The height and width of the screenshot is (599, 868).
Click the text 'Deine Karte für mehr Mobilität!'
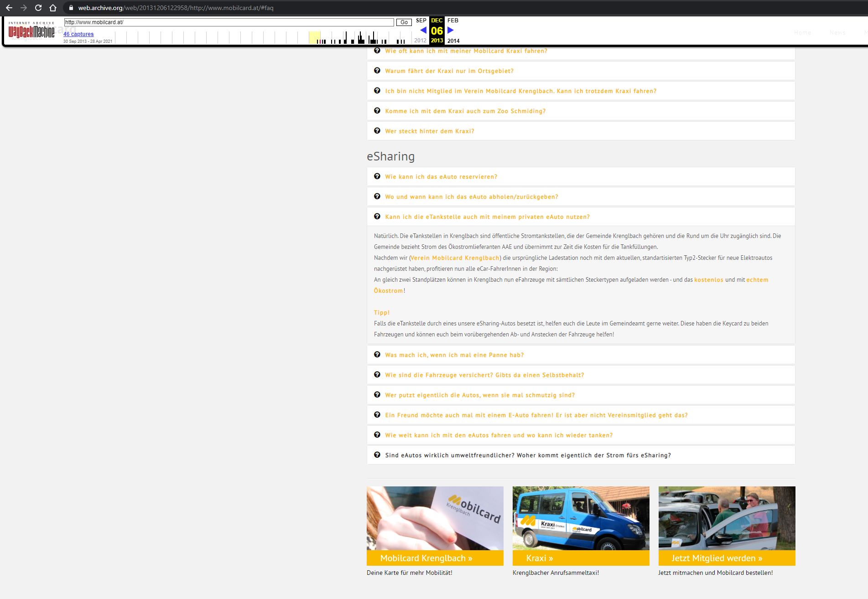coord(410,573)
